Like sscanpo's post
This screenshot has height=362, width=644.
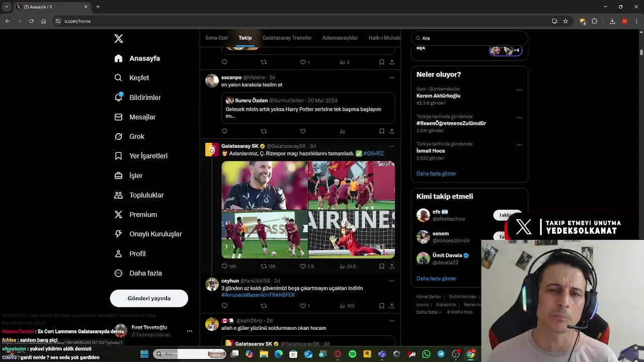coord(303,131)
